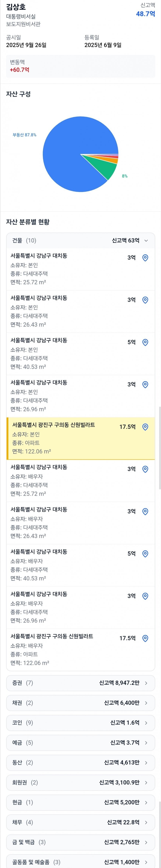Open the 현금 (1) category row

click(x=80, y=803)
